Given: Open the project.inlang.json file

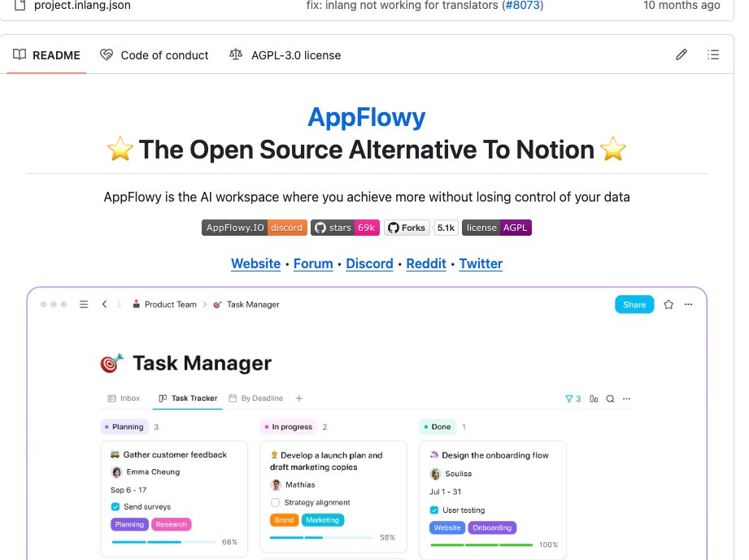Looking at the screenshot, I should [82, 5].
